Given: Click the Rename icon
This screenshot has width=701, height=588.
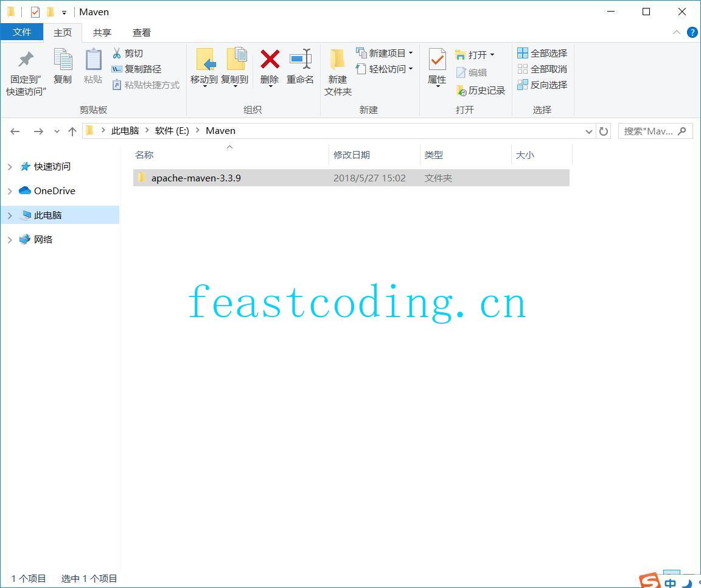Looking at the screenshot, I should pyautogui.click(x=300, y=60).
